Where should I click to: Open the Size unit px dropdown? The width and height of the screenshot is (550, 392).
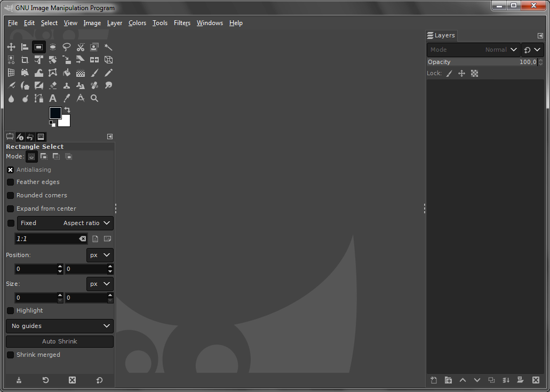point(100,284)
